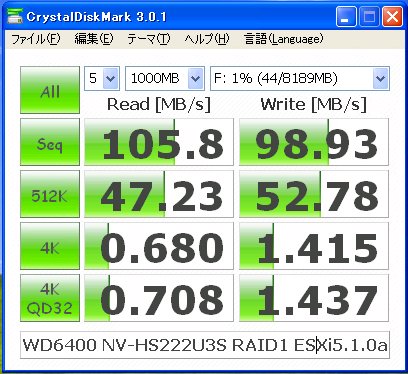The width and height of the screenshot is (408, 374).
Task: Click the Read [MB/s] column header
Action: pos(159,104)
